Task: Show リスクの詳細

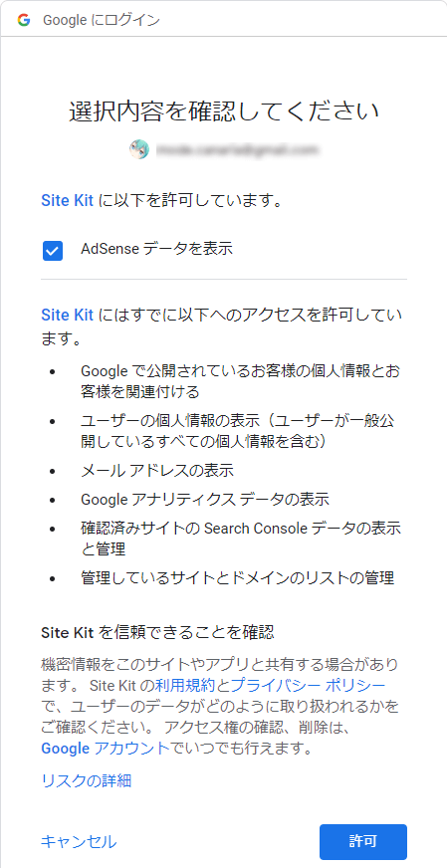Action: (87, 781)
